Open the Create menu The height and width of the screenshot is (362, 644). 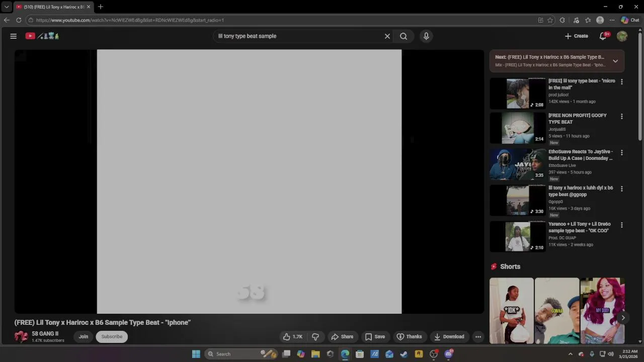coord(576,36)
